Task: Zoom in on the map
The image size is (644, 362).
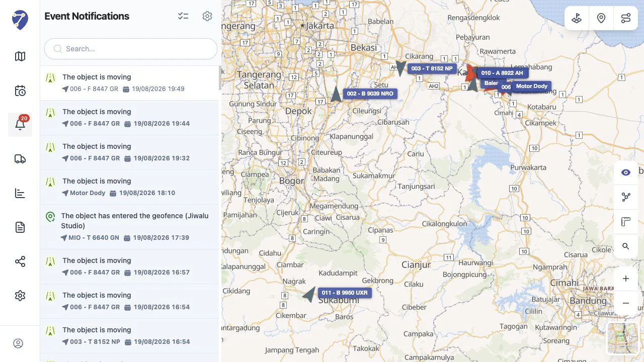Action: click(x=626, y=279)
